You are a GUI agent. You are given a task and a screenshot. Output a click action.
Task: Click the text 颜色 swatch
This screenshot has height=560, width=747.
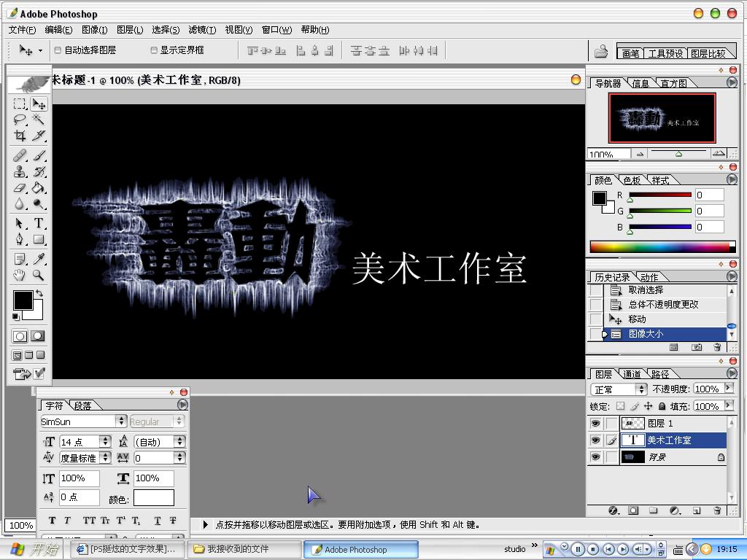tap(153, 497)
